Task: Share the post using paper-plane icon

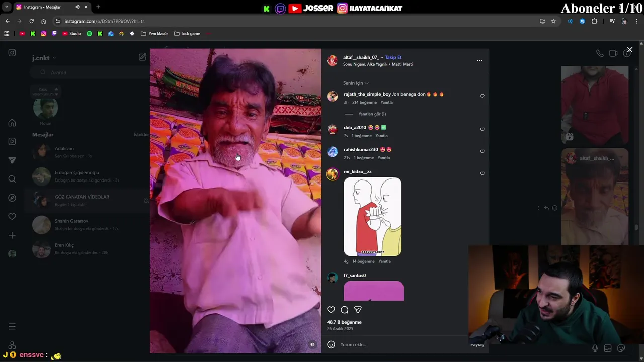Action: click(358, 310)
